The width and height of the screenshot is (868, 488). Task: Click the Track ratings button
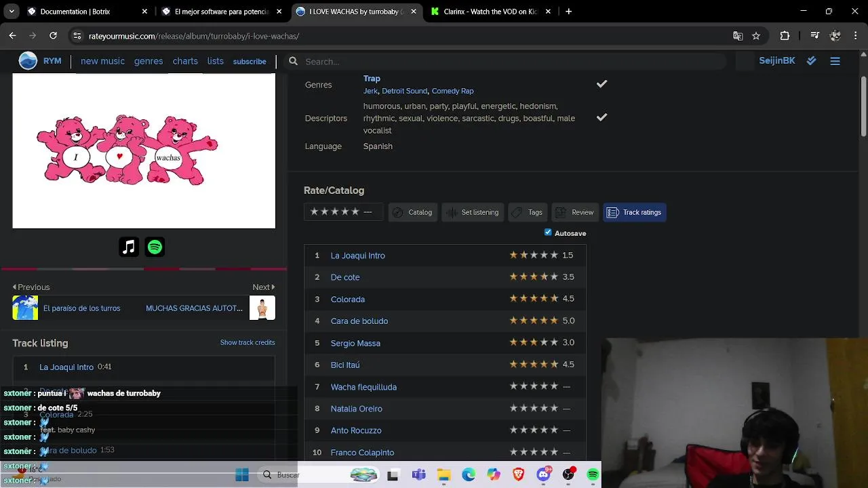634,212
